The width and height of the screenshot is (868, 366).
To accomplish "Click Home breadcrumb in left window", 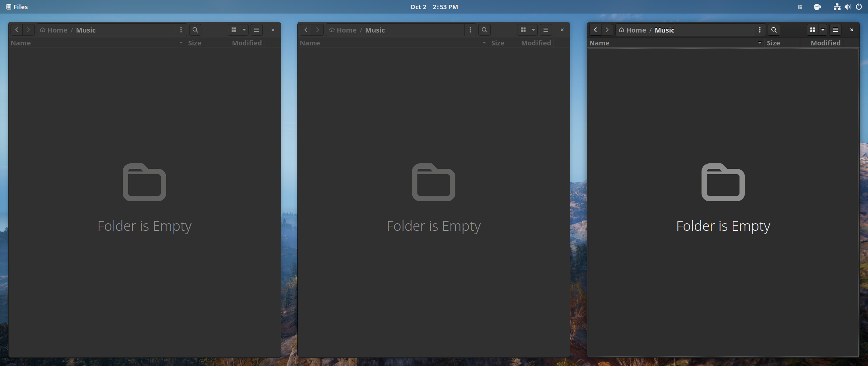I will (x=54, y=30).
